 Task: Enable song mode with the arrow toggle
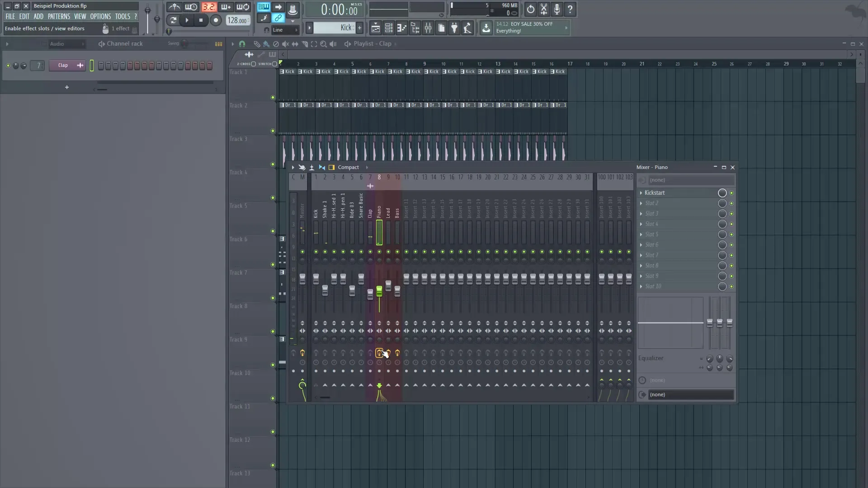coord(278,7)
